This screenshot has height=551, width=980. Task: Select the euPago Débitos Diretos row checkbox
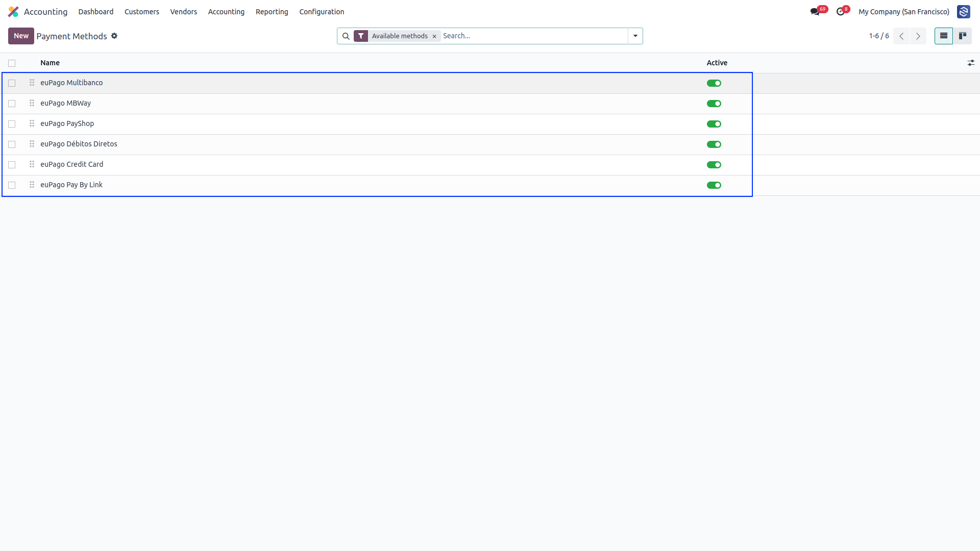pyautogui.click(x=12, y=144)
